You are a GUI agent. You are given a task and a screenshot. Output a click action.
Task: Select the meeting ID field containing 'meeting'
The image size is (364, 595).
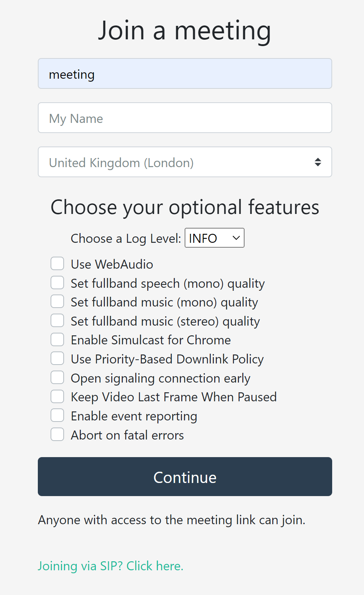(185, 73)
